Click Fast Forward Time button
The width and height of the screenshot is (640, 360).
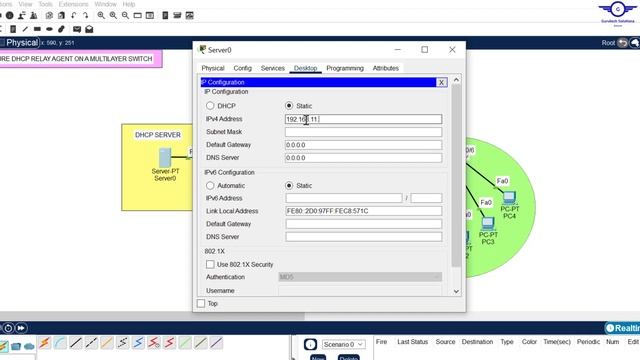pos(21,328)
